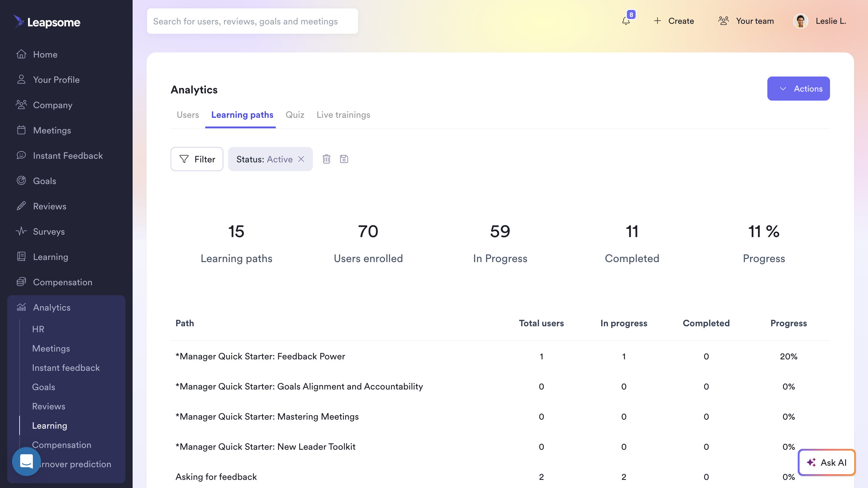The image size is (868, 488).
Task: Click the Leapsome logo
Action: click(x=47, y=22)
